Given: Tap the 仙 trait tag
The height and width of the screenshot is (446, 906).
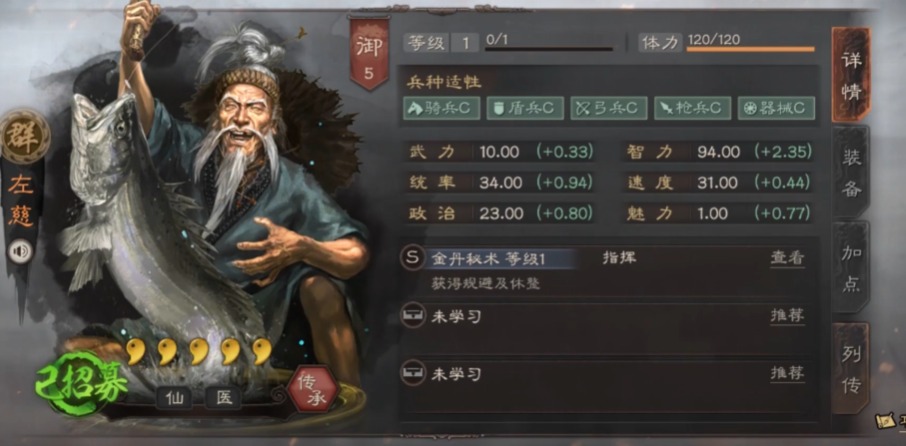Looking at the screenshot, I should [174, 398].
